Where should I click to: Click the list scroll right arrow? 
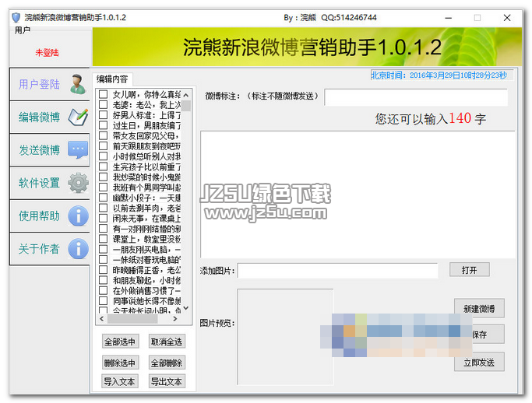[x=175, y=319]
